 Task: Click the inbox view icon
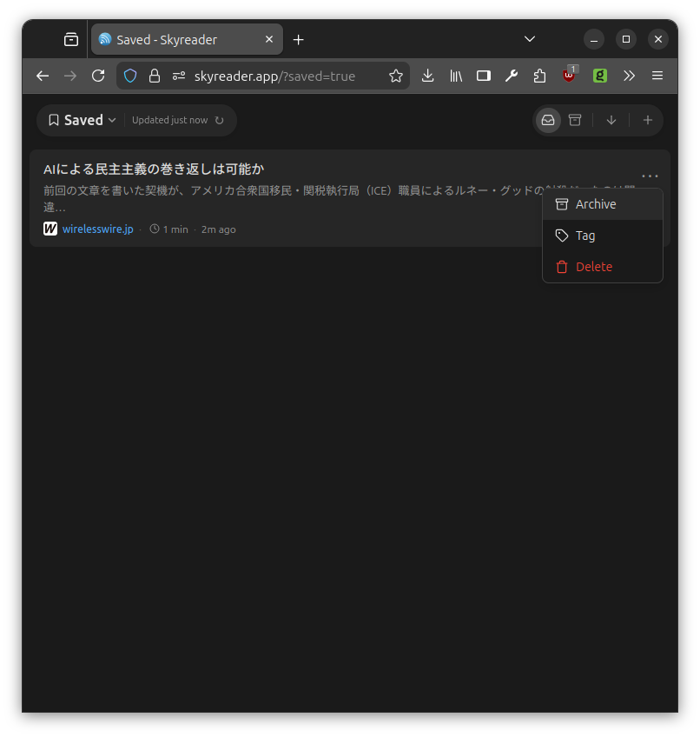(x=548, y=120)
